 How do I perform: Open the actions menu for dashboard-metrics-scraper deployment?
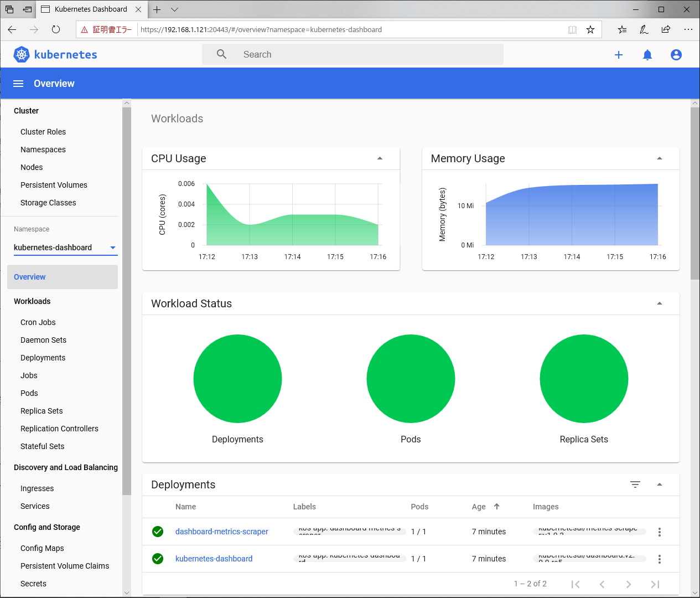click(660, 532)
